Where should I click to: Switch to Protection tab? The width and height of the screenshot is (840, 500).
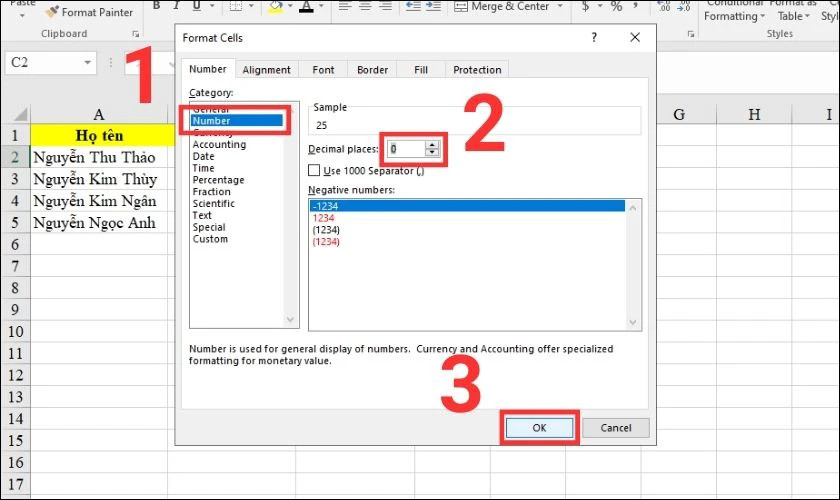click(477, 70)
